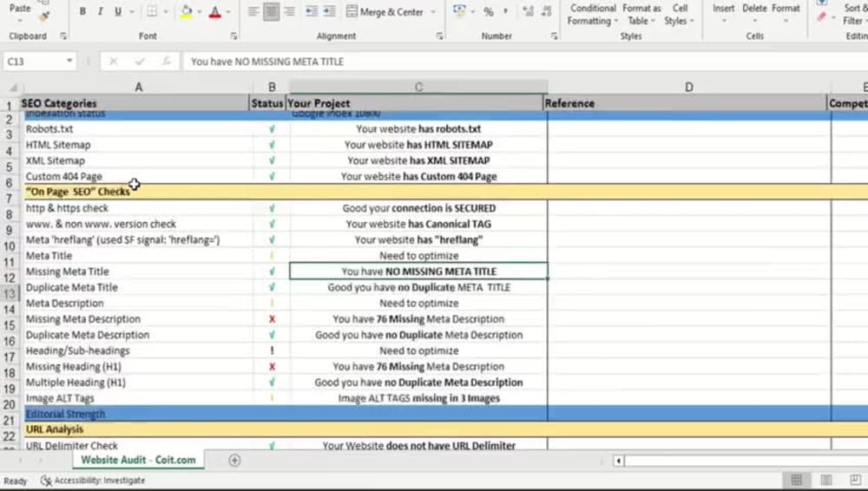The width and height of the screenshot is (868, 491).
Task: Open Delete cells menu
Action: (x=754, y=13)
